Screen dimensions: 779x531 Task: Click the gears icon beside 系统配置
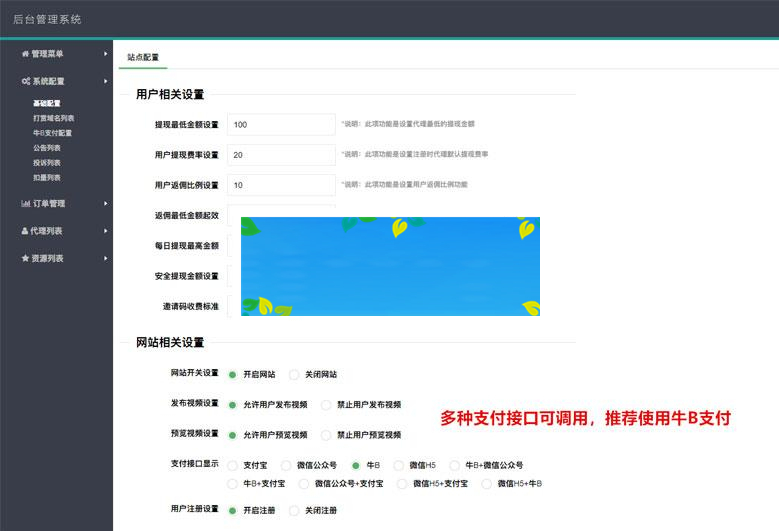(25, 81)
